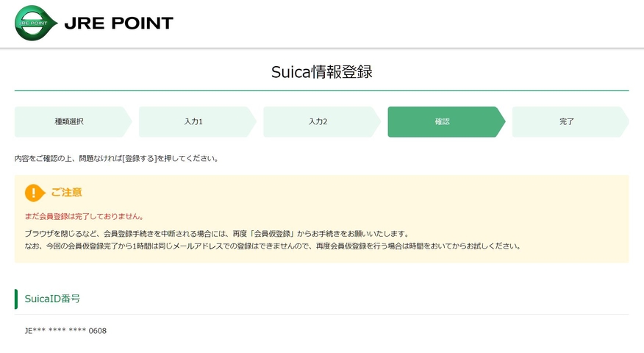Select the 入力1 step tab
The image size is (644, 353).
198,121
